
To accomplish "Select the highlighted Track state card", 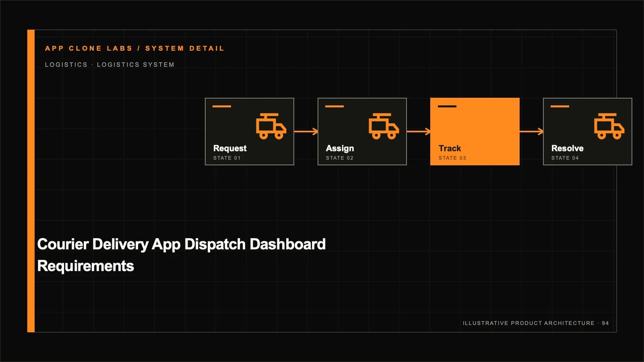I will [x=475, y=132].
